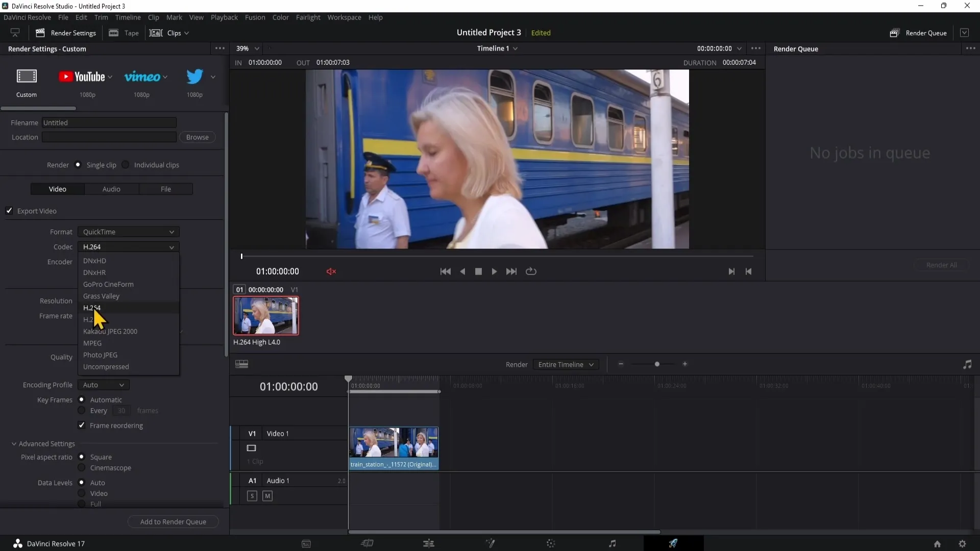Click the Vimeo preset icon
980x551 pixels.
(x=141, y=76)
